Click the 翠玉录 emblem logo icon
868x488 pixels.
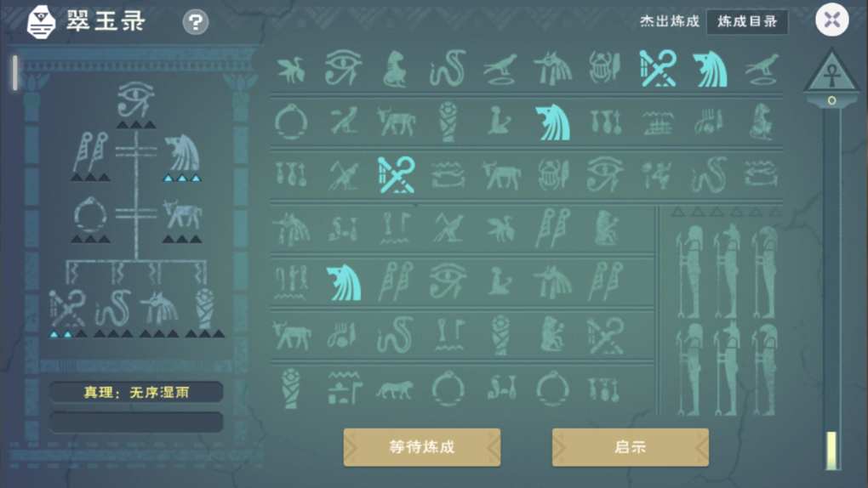pos(41,21)
